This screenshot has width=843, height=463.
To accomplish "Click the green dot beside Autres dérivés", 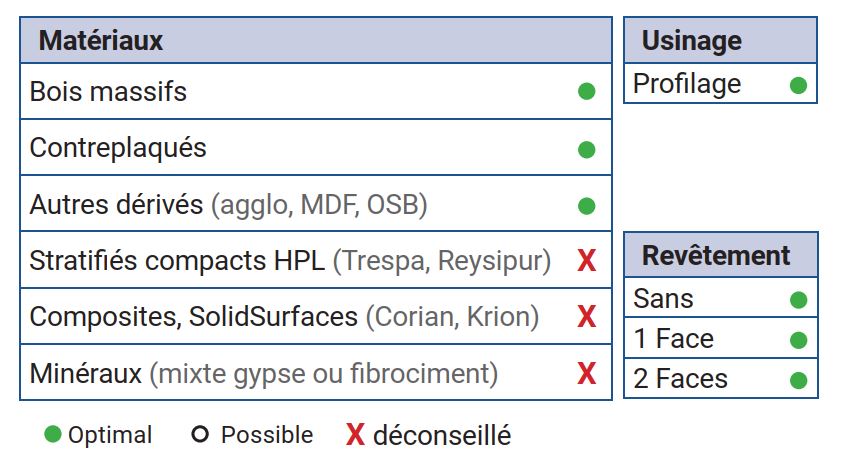I will pyautogui.click(x=587, y=206).
